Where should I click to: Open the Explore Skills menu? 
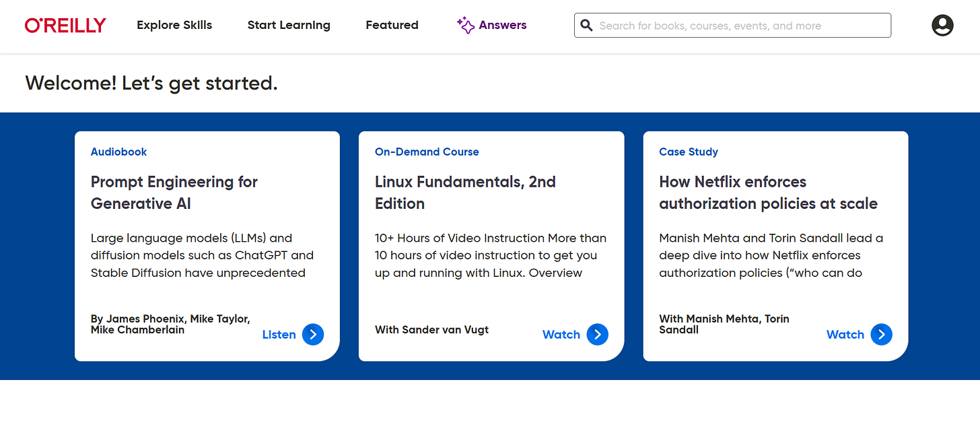point(174,25)
